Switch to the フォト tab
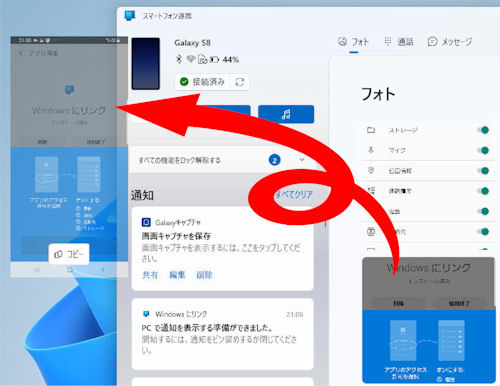The height and width of the screenshot is (386, 500). click(354, 42)
